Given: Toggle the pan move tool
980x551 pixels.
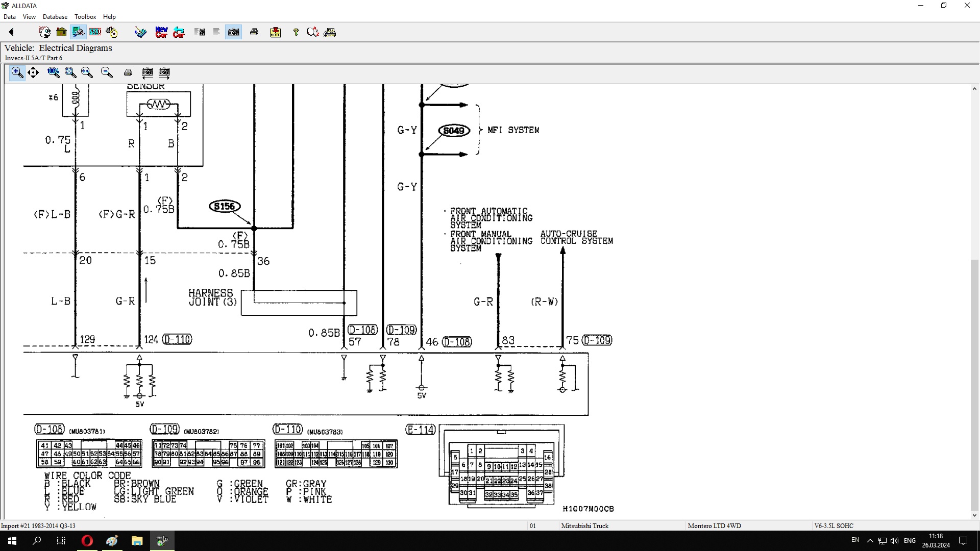Looking at the screenshot, I should (33, 72).
